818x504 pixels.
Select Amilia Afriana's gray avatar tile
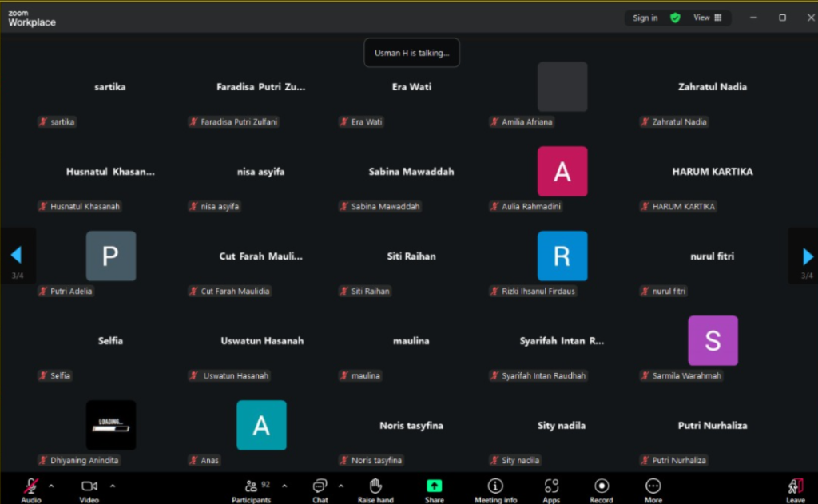(x=562, y=86)
